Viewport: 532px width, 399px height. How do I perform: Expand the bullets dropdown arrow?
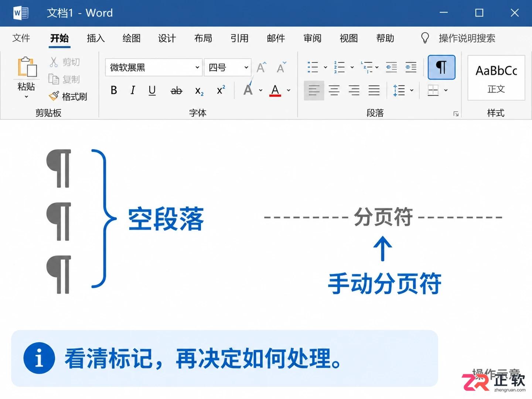tap(325, 68)
